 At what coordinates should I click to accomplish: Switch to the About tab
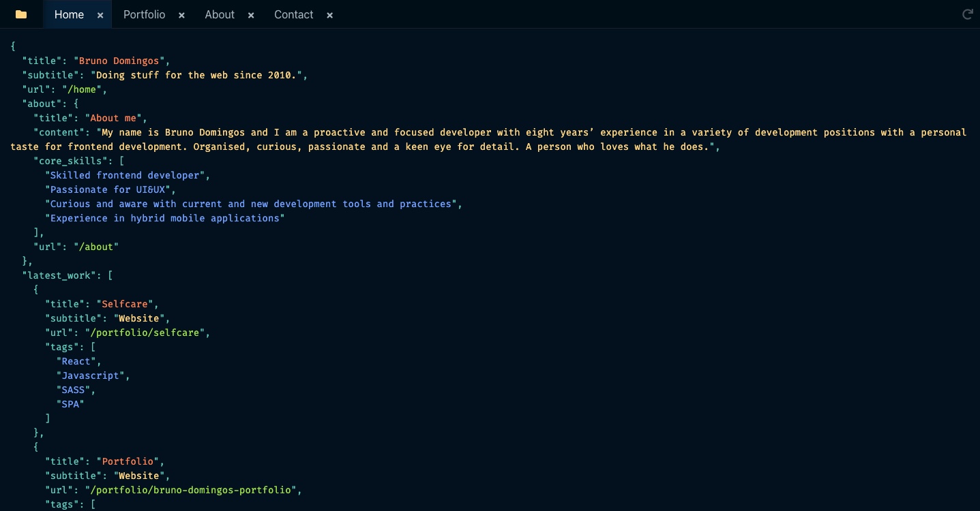220,14
